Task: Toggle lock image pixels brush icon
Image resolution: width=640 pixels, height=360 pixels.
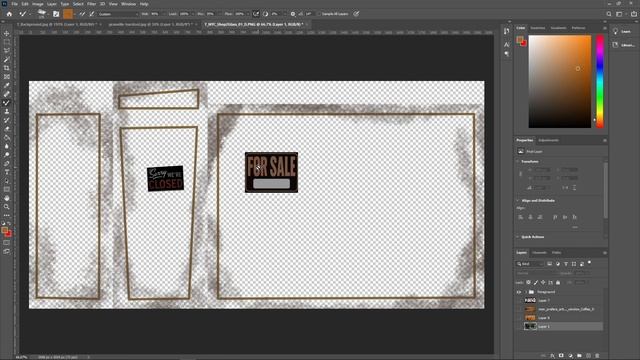Action: point(536,282)
